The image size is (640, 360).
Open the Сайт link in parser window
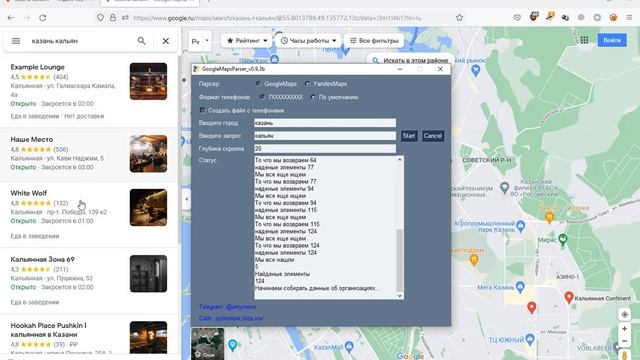(x=231, y=318)
